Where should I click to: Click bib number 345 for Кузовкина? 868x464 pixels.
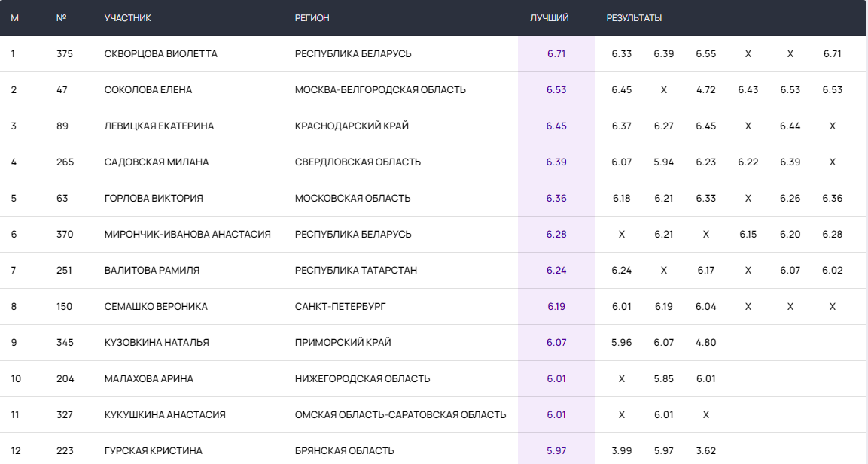coord(65,343)
